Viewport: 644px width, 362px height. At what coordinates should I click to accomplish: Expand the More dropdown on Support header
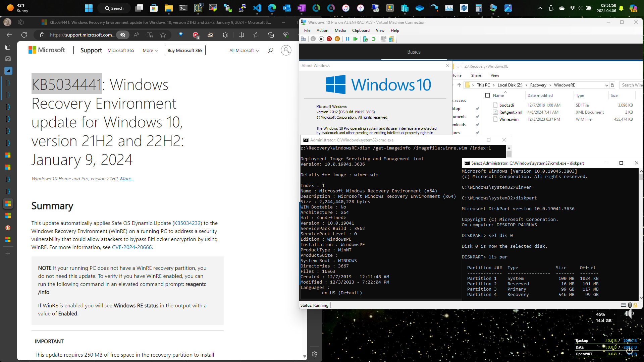pos(150,51)
